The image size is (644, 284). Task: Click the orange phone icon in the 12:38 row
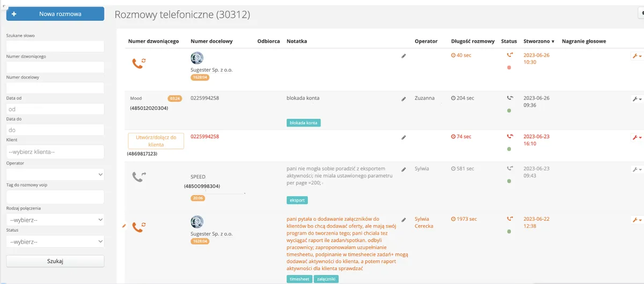click(x=139, y=227)
